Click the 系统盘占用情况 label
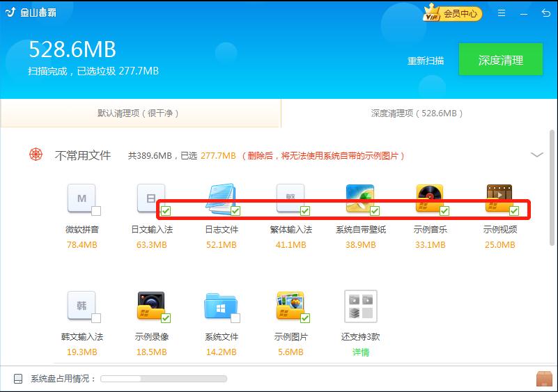558x392 pixels. pyautogui.click(x=63, y=379)
